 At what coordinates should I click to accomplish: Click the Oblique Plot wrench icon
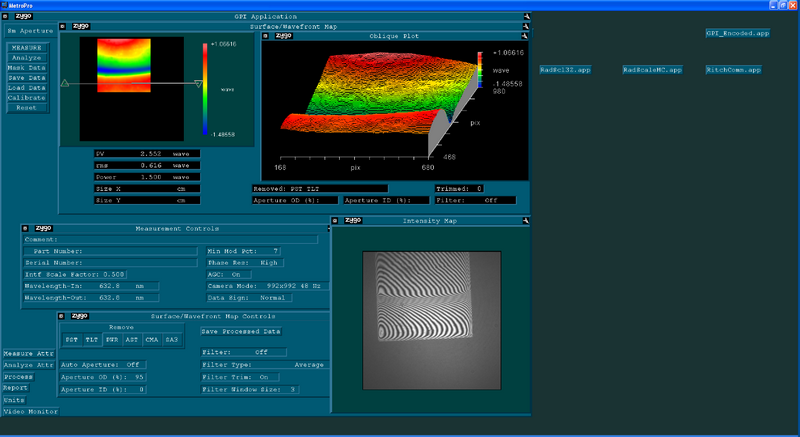click(524, 36)
